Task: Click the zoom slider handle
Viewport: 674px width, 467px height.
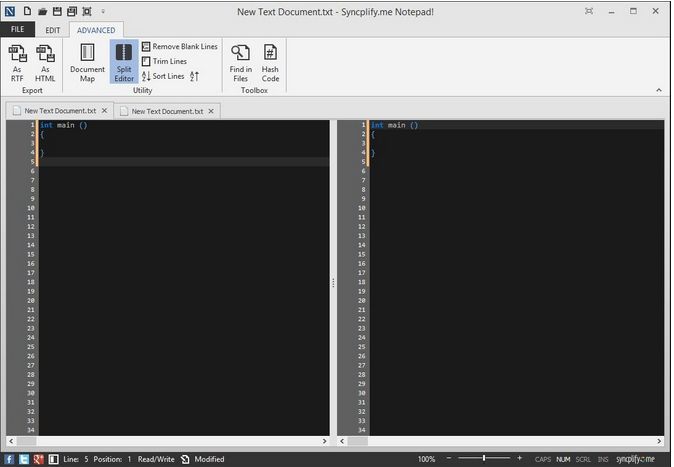Action: pos(484,458)
